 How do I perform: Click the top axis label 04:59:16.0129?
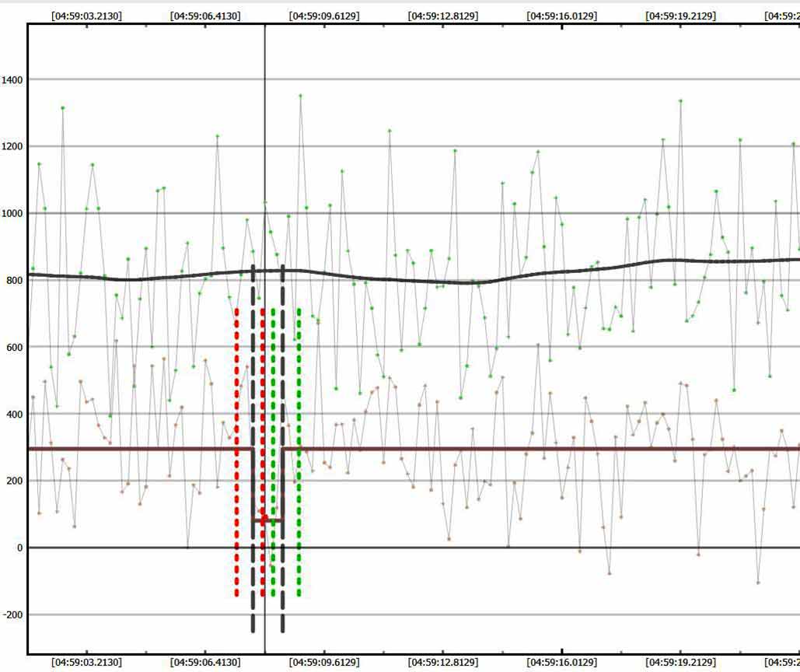pyautogui.click(x=561, y=16)
